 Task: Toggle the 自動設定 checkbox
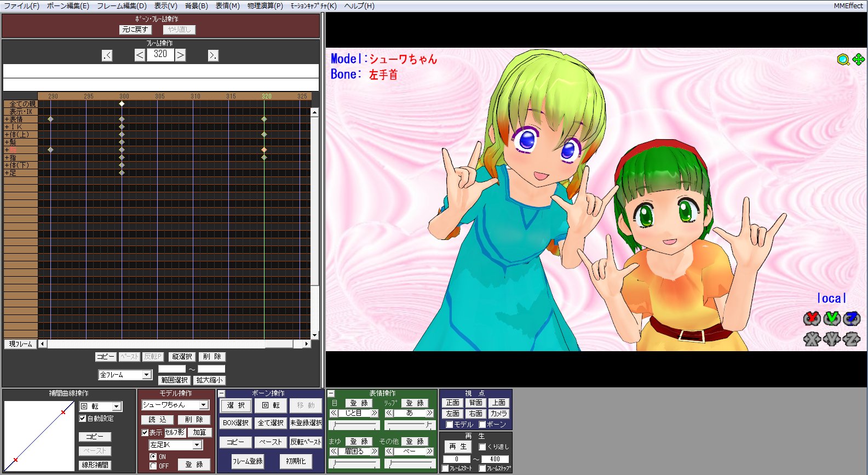(x=83, y=419)
